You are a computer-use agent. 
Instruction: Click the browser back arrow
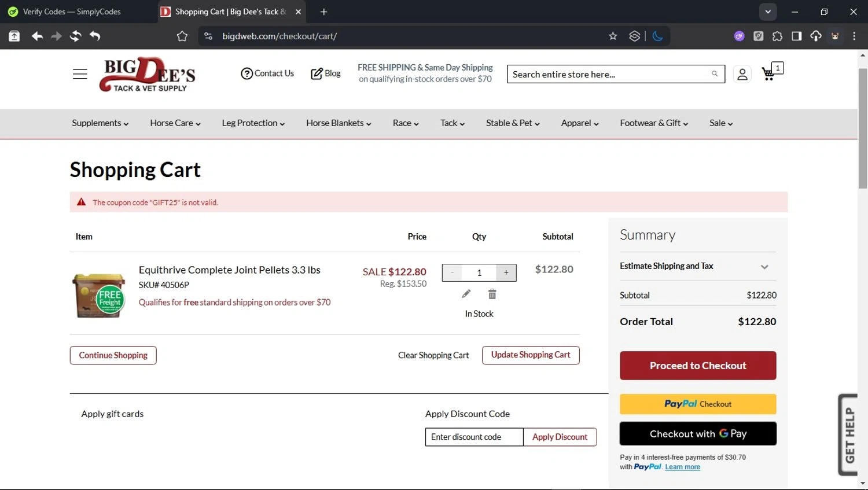point(37,36)
